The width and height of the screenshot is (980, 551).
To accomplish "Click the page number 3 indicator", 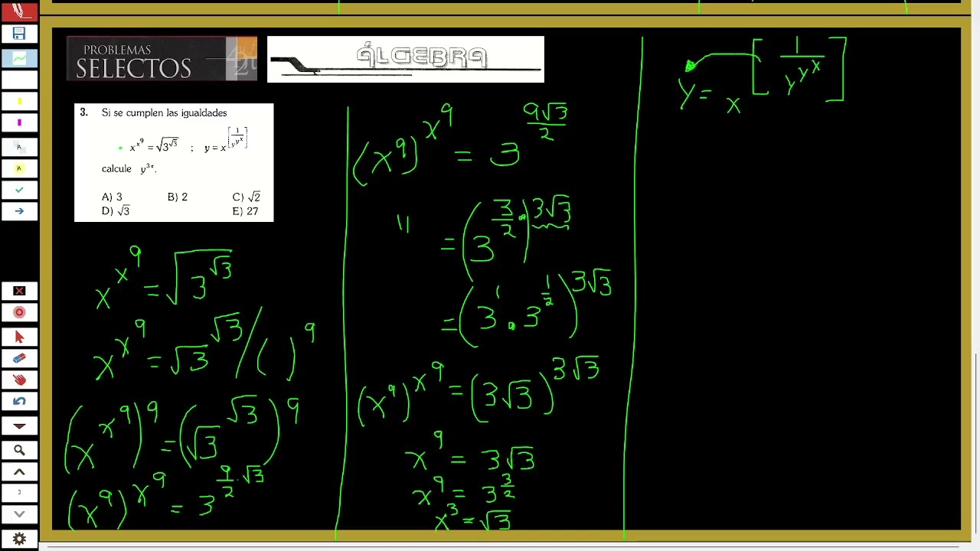I will click(19, 493).
